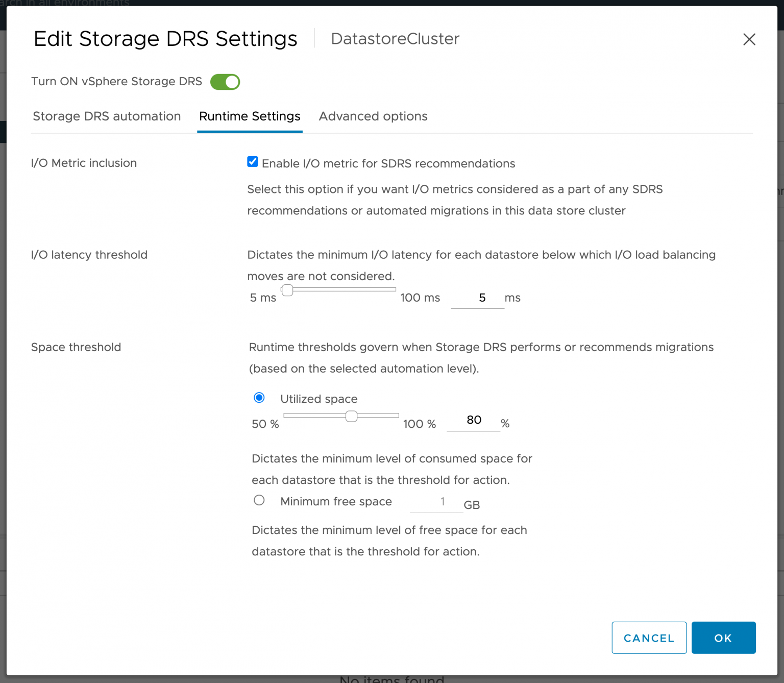Screen dimensions: 784x683
Task: Select the Runtime Settings tab
Action: [x=250, y=116]
